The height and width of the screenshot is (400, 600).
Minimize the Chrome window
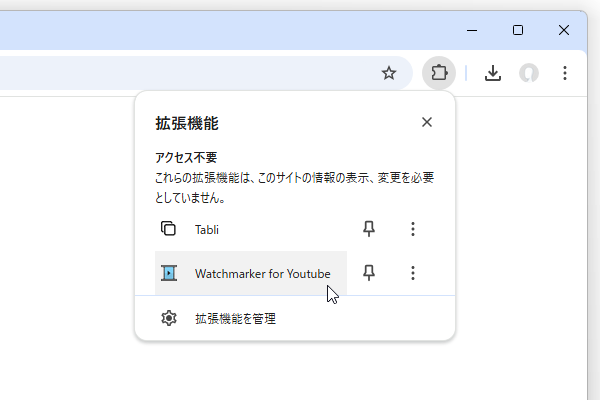(472, 30)
